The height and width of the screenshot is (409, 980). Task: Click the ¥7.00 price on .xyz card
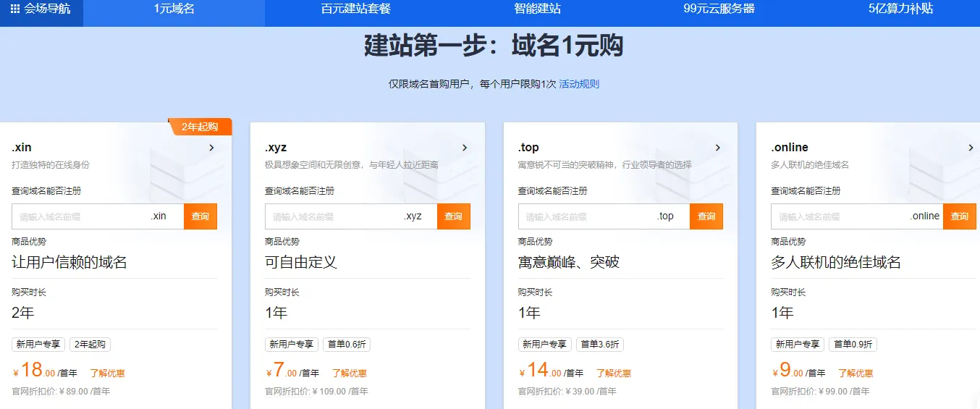[x=282, y=371]
